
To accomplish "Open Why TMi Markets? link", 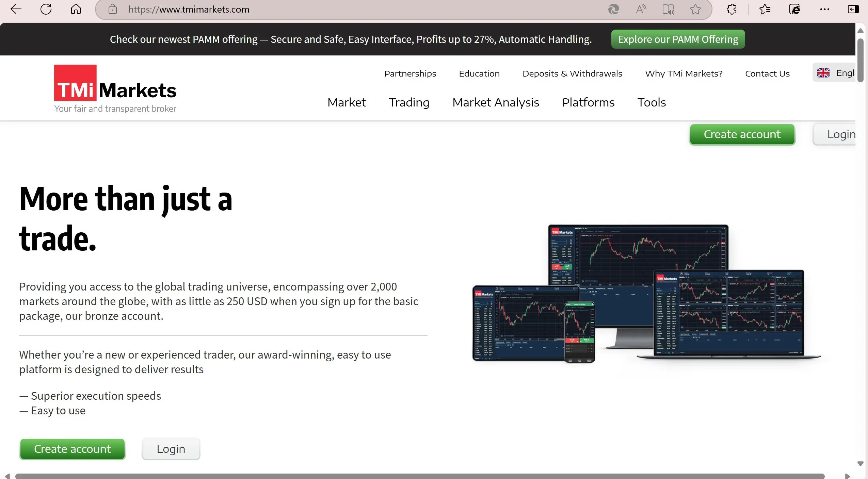I will click(684, 73).
